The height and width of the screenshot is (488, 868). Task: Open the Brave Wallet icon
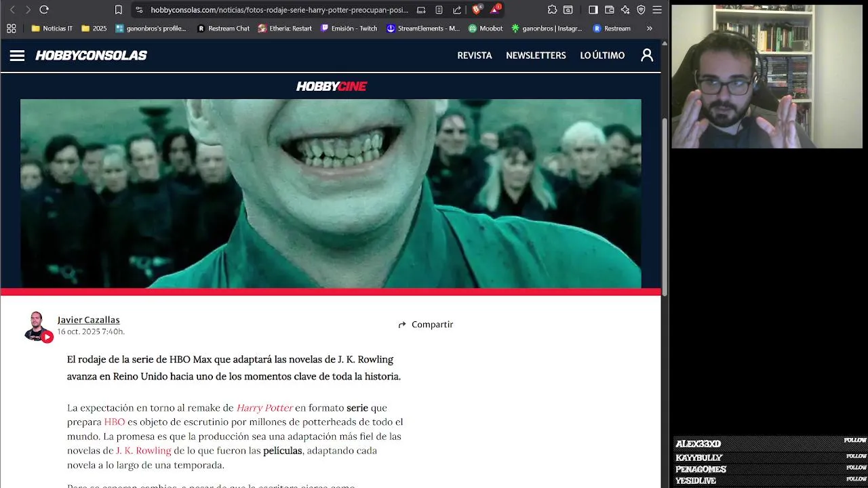[x=609, y=9]
